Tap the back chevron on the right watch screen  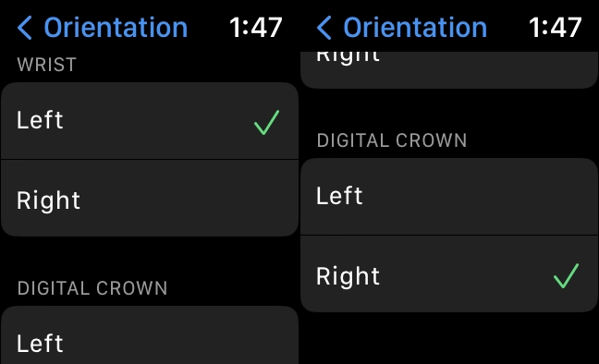click(324, 28)
